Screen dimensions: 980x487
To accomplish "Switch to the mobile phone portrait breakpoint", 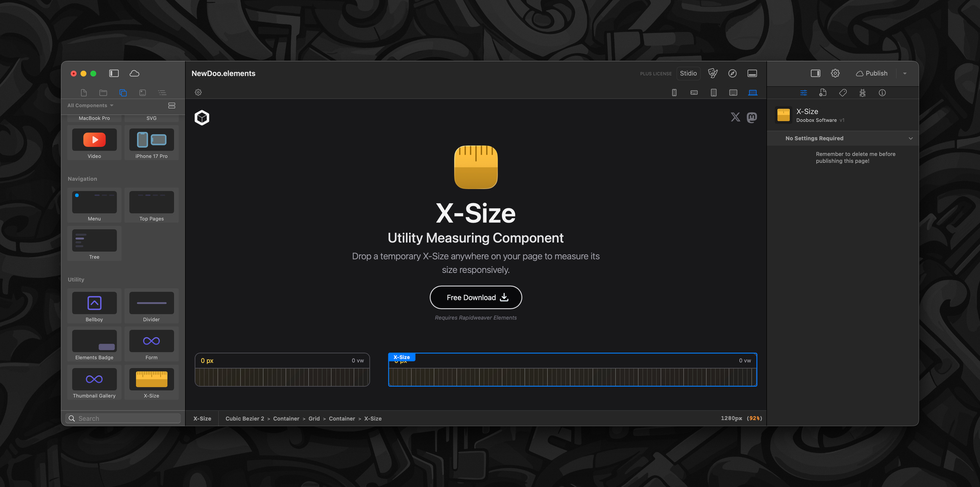I will [x=674, y=93].
